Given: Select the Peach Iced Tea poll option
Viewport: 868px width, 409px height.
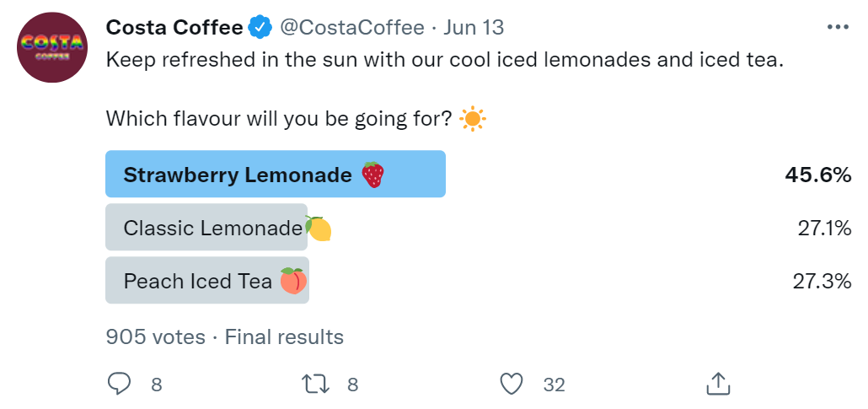Looking at the screenshot, I should 206,281.
